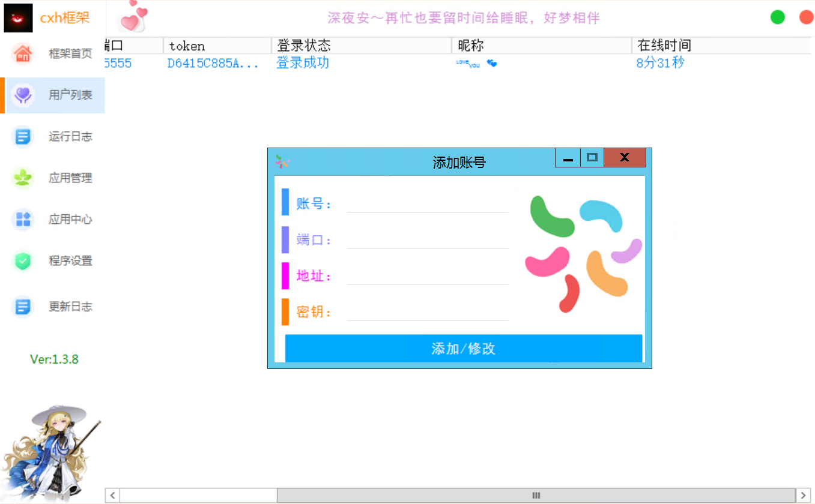
Task: Click the red circle button at top right
Action: tap(806, 17)
